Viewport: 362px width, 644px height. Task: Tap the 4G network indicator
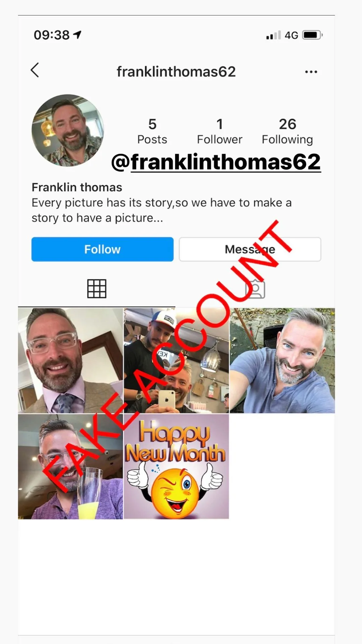coord(291,35)
